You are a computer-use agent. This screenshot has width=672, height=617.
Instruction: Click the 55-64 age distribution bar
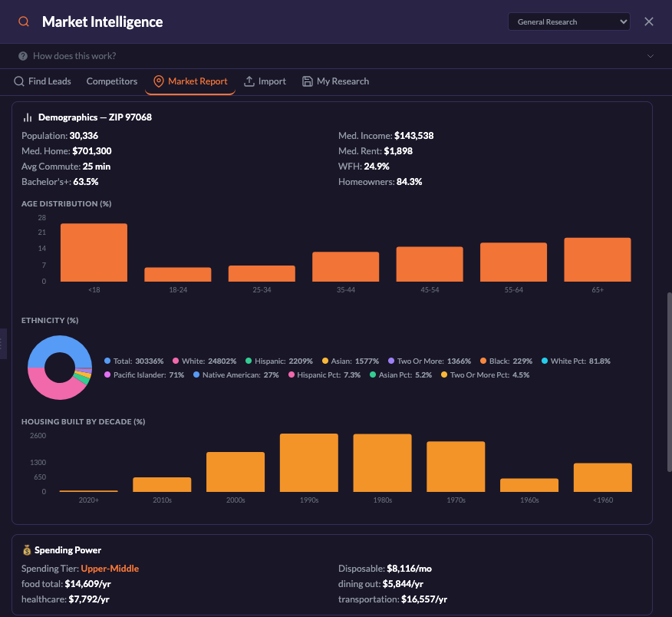[x=513, y=262]
